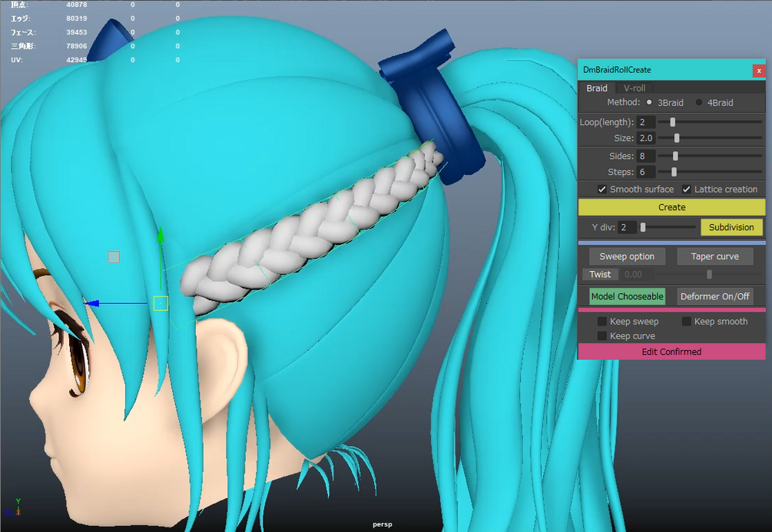Click the yellow Create button
Image resolution: width=772 pixels, height=532 pixels.
671,207
